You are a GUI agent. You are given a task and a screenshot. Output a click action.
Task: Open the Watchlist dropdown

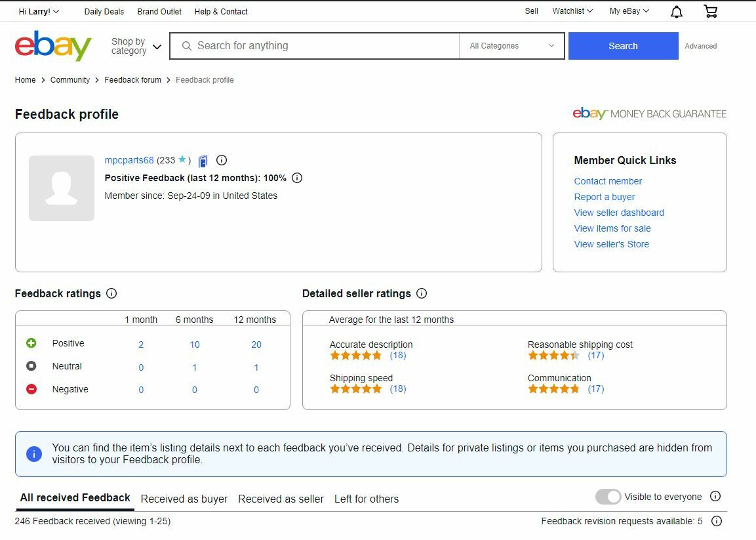click(572, 11)
